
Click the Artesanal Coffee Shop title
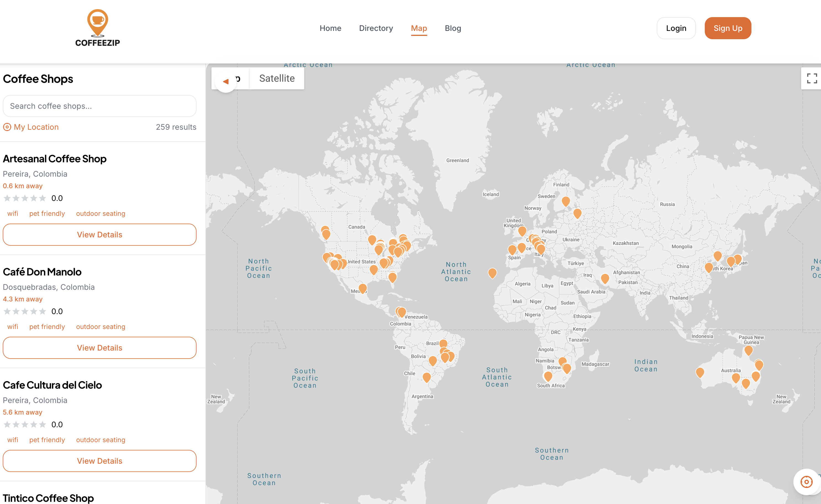pos(55,159)
